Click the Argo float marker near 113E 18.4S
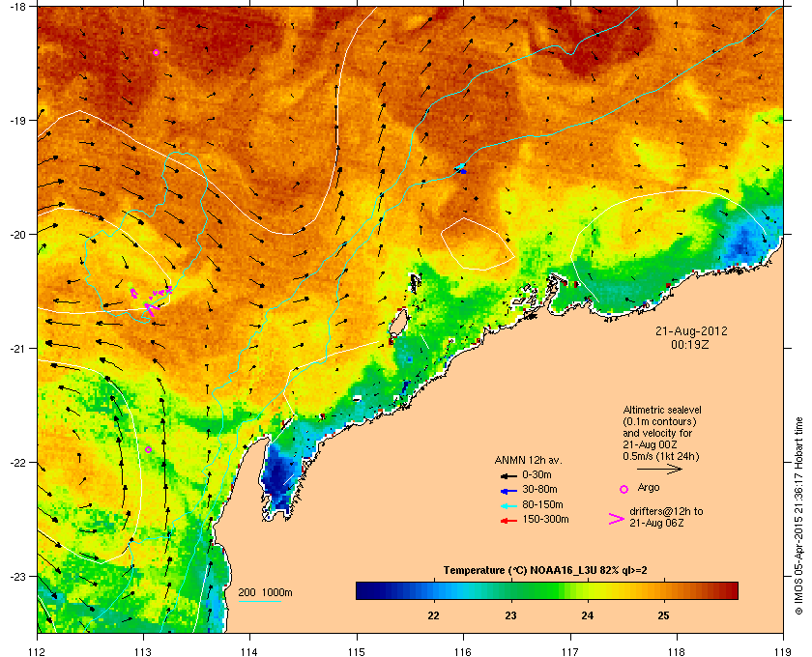This screenshot has width=812, height=657. (x=156, y=53)
